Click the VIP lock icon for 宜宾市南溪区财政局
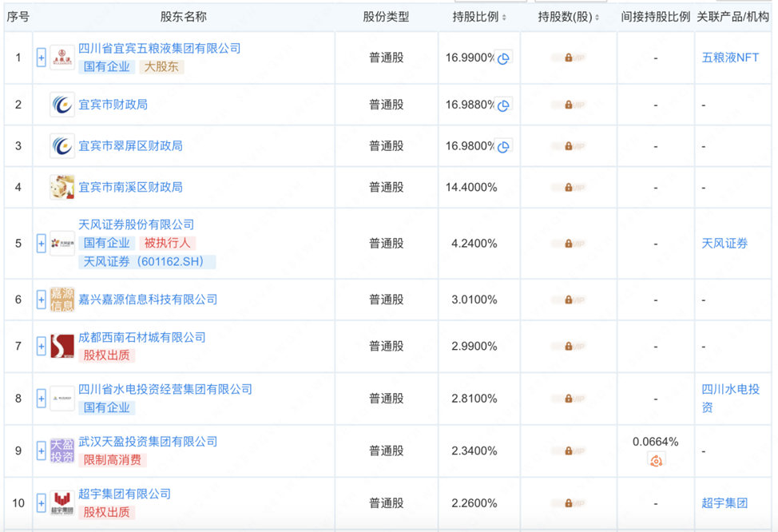The image size is (778, 532). click(569, 187)
